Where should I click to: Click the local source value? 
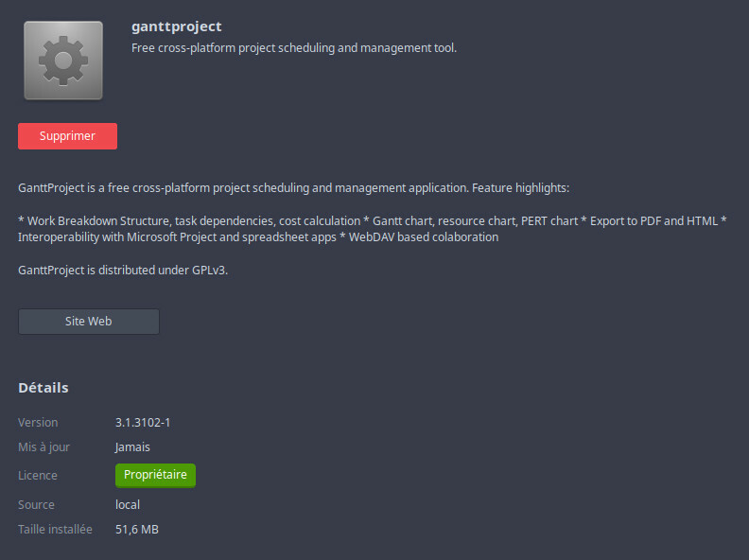[128, 505]
